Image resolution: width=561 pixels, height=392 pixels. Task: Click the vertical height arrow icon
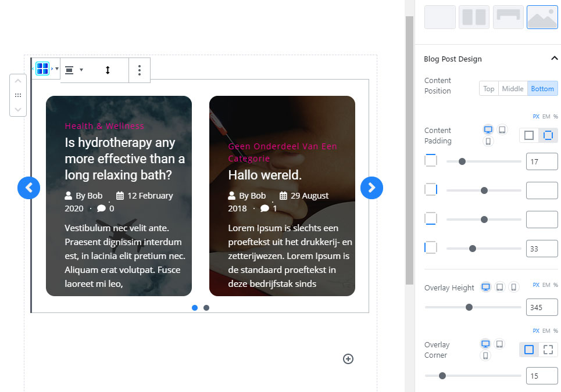[108, 70]
